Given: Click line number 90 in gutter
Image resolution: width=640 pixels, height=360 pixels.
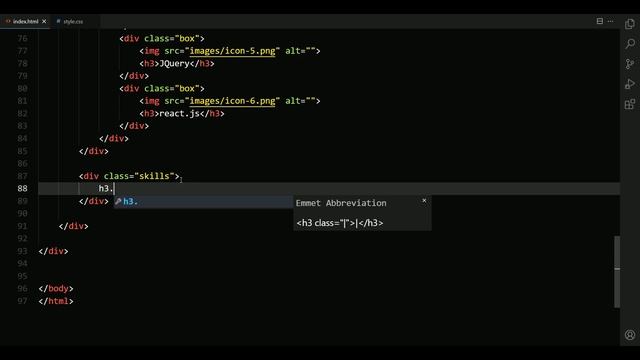Looking at the screenshot, I should [x=22, y=213].
